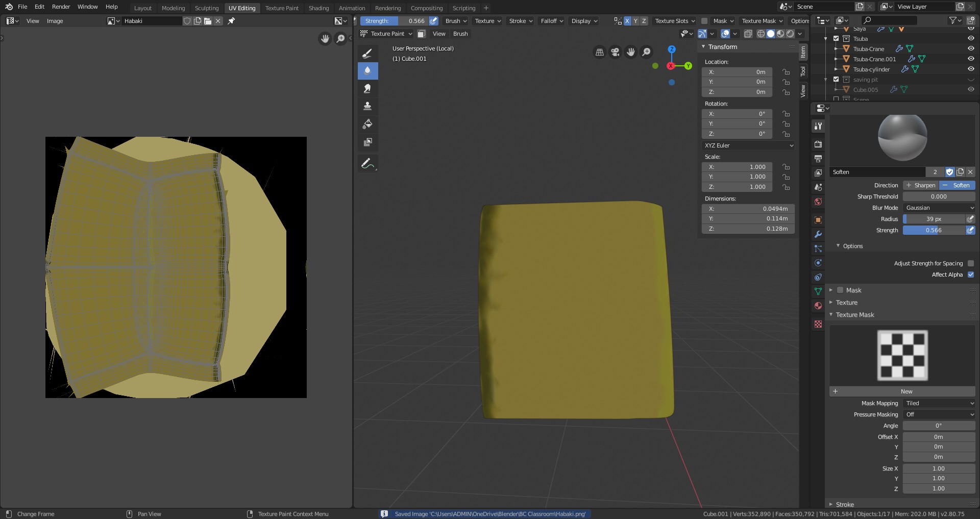The width and height of the screenshot is (980, 519).
Task: Set direction to Soften
Action: [958, 185]
